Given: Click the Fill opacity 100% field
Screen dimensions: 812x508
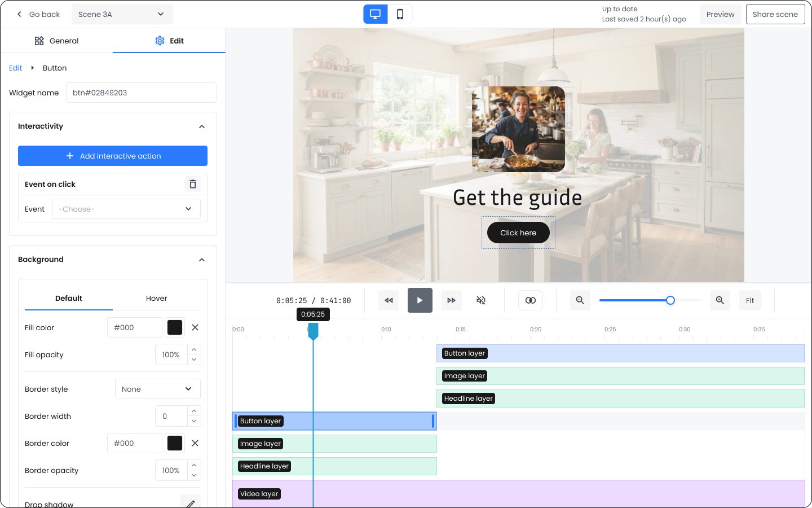Looking at the screenshot, I should click(x=171, y=354).
